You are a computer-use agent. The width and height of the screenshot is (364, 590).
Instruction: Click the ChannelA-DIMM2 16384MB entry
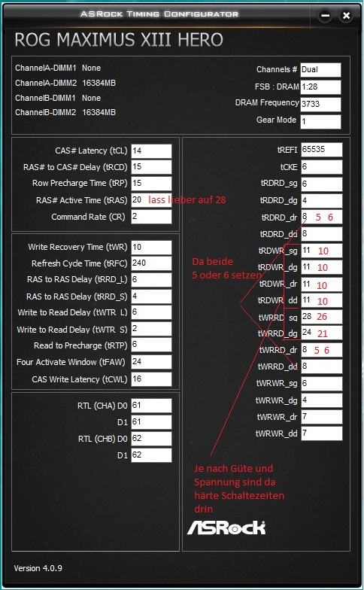(65, 83)
